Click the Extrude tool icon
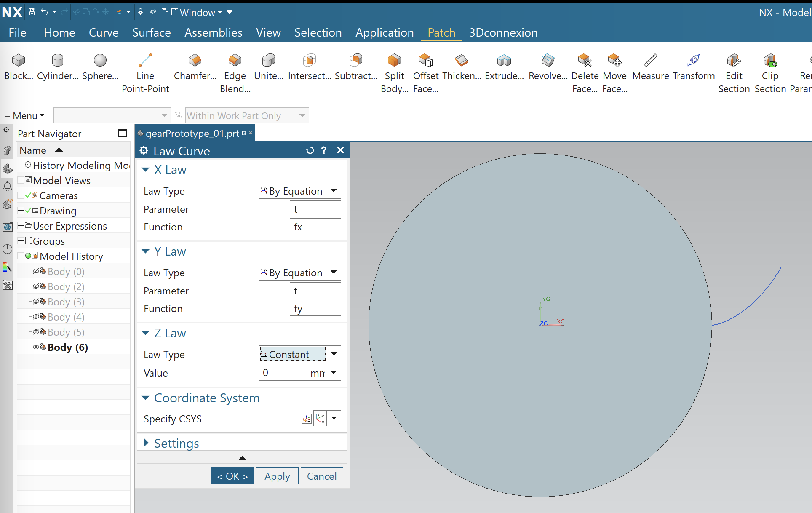Viewport: 812px width, 513px height. (504, 61)
